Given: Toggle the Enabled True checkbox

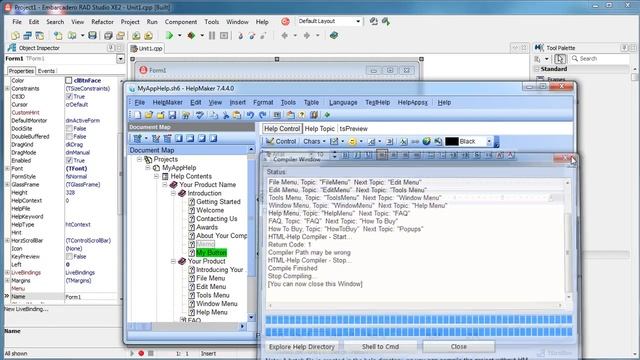Looking at the screenshot, I should click(69, 160).
